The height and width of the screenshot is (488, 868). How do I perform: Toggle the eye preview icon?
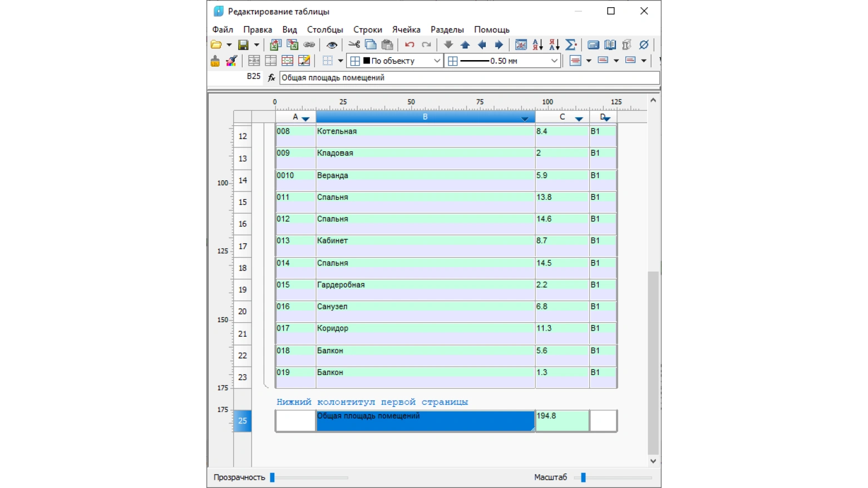coord(332,45)
